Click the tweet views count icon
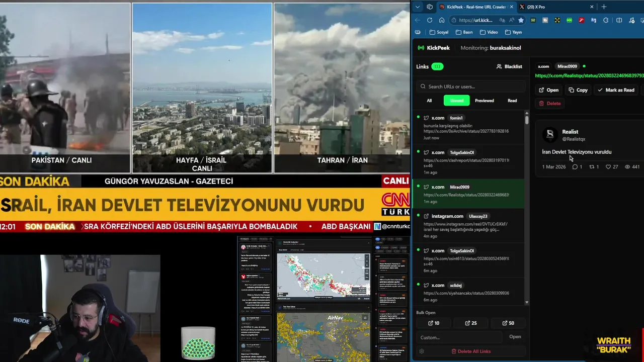This screenshot has height=362, width=644. click(x=627, y=167)
